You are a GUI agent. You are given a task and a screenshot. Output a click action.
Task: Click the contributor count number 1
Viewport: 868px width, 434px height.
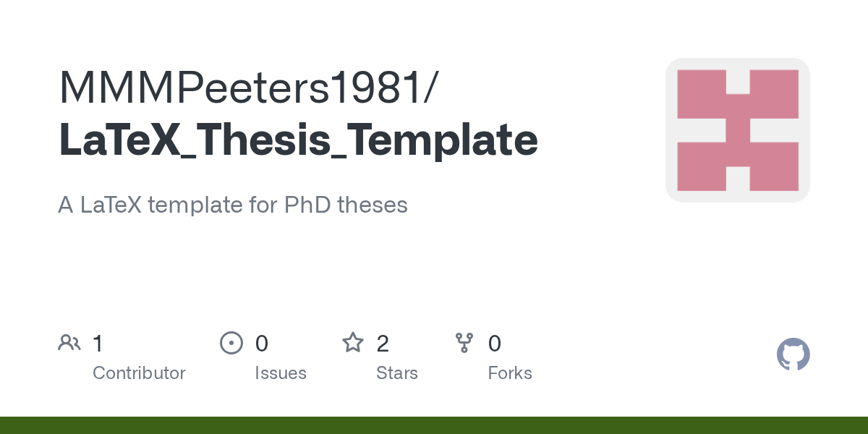[98, 343]
